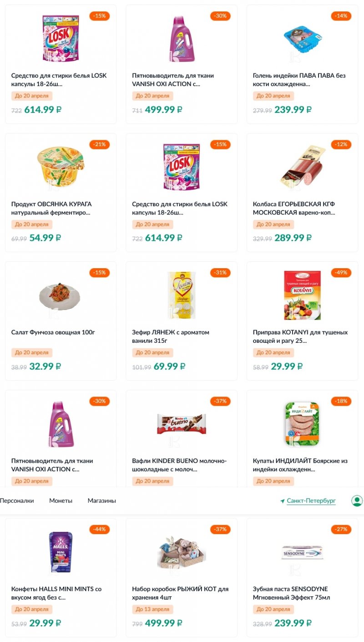Click the -49% discount badge
Screen dimensions: 364x642
pyautogui.click(x=341, y=273)
